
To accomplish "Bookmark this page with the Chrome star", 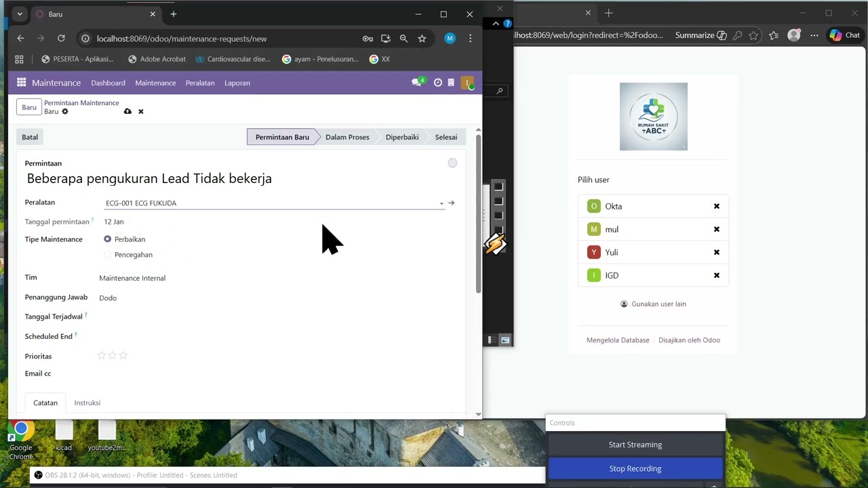I will pos(422,39).
